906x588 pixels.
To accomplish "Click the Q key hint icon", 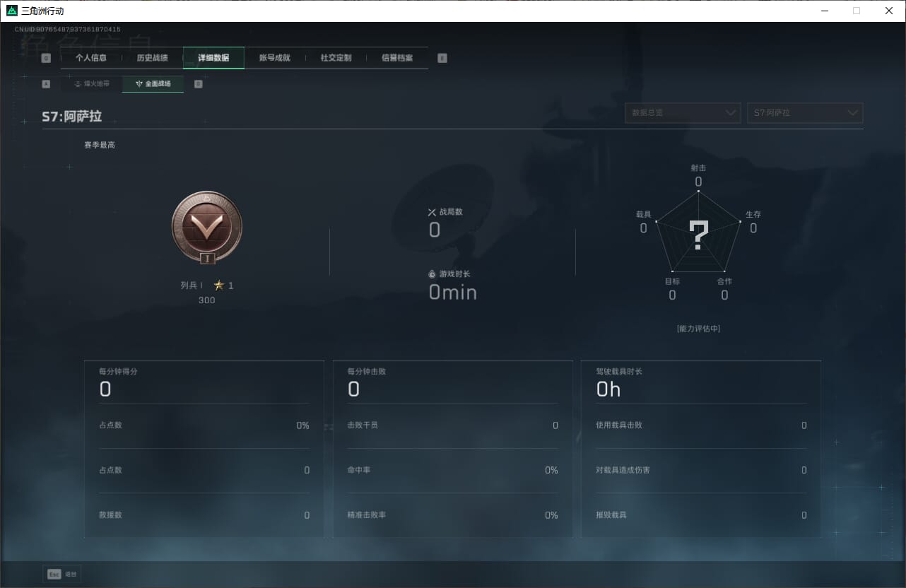I will pyautogui.click(x=46, y=59).
